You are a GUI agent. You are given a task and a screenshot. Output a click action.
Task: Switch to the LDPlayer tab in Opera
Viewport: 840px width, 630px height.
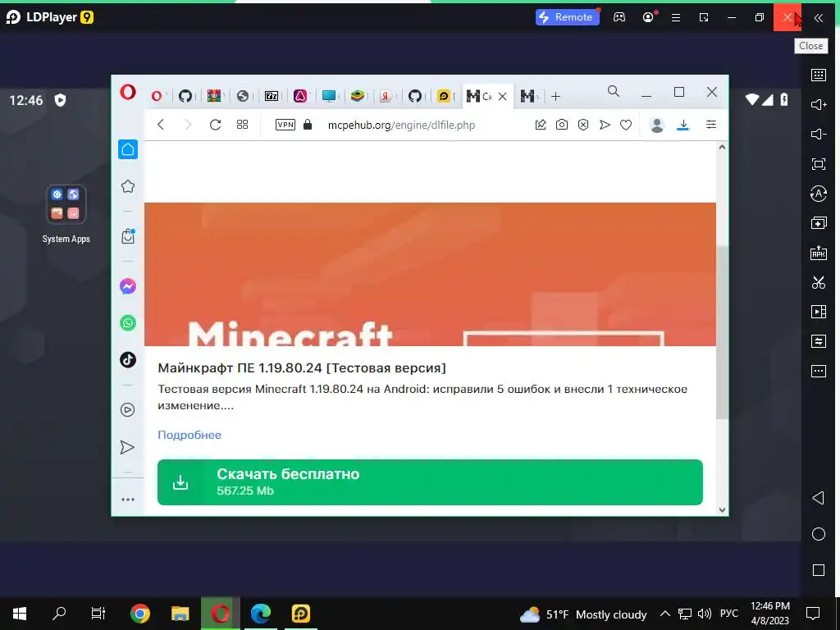(444, 96)
